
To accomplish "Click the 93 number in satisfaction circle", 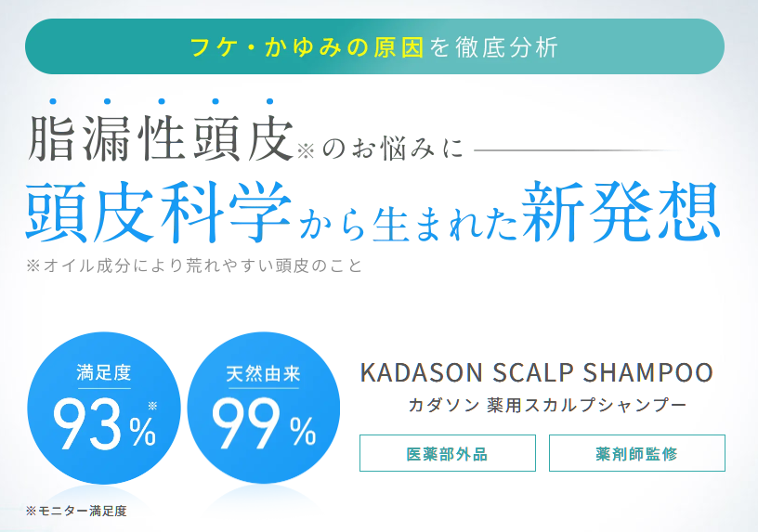I will click(x=87, y=424).
